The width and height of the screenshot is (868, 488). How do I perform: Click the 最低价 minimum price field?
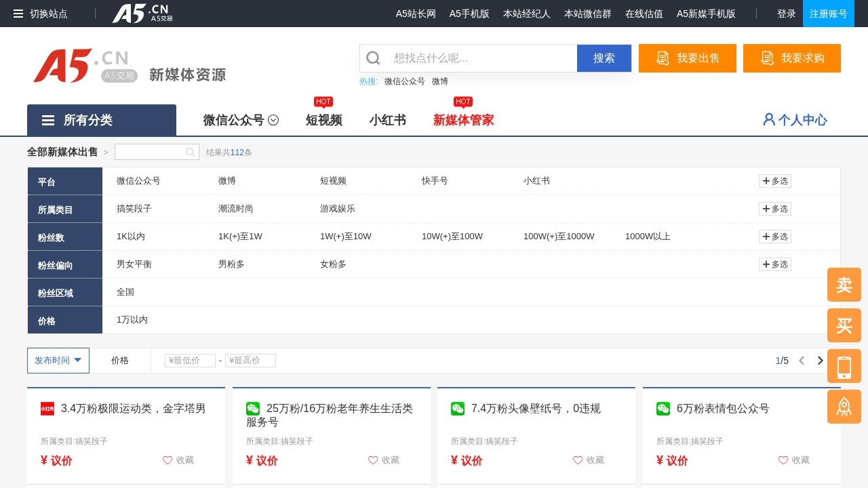point(190,361)
